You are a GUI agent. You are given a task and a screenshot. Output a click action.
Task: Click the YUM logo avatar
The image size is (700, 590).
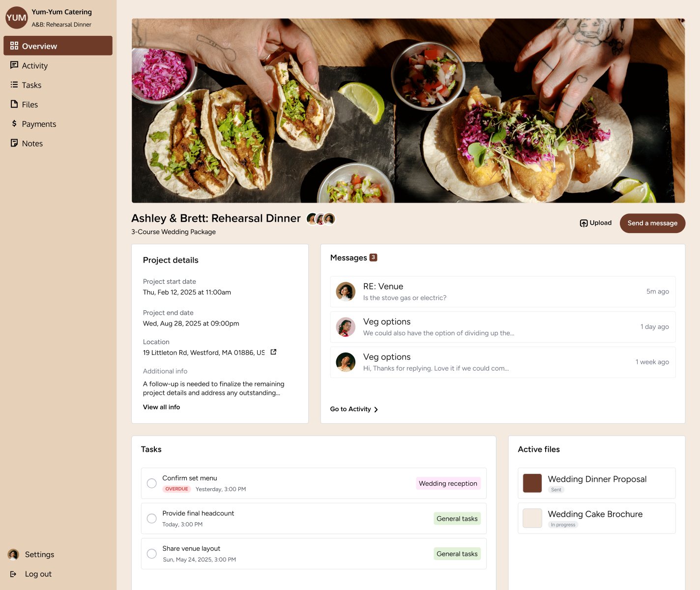tap(16, 18)
